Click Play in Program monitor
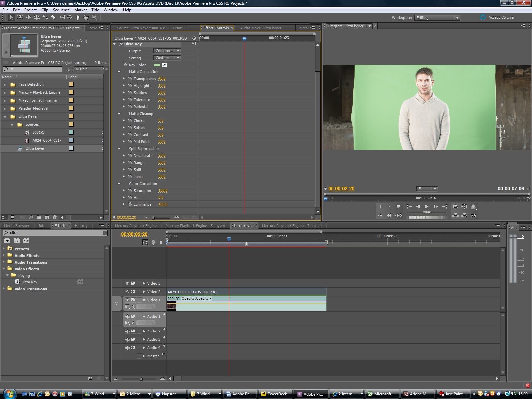The width and height of the screenshot is (532, 399). tap(427, 207)
